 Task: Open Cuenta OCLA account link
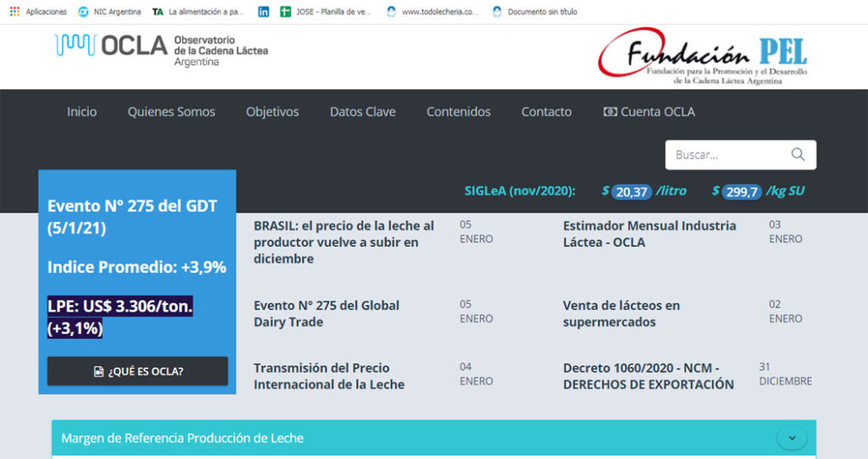[648, 112]
